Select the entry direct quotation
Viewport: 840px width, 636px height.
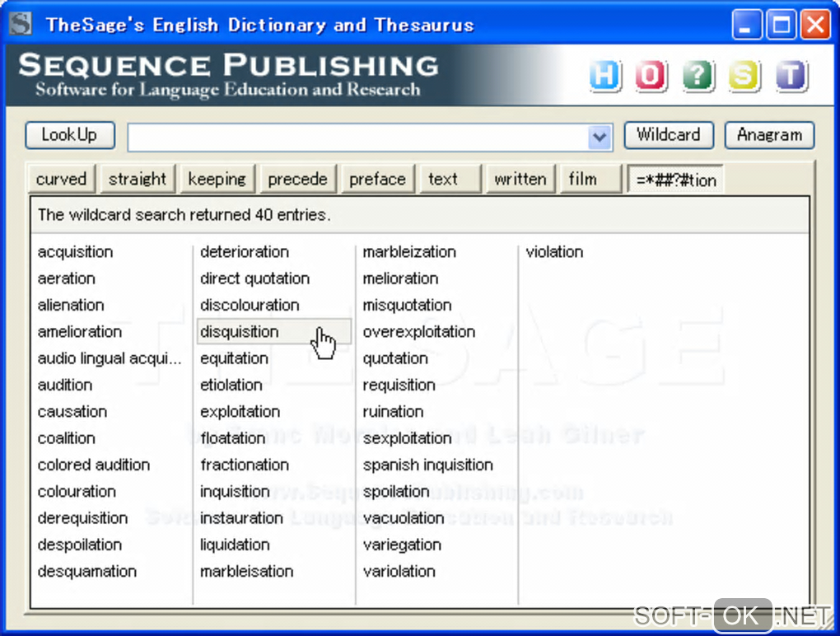click(255, 278)
